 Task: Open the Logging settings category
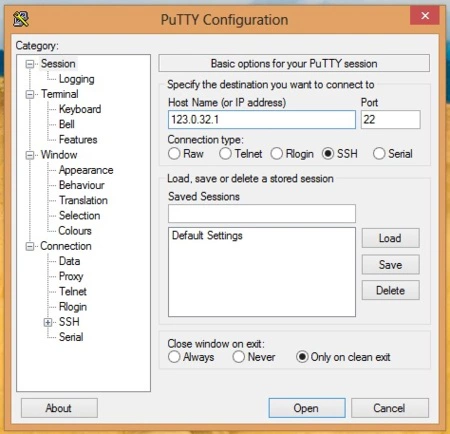tap(77, 79)
